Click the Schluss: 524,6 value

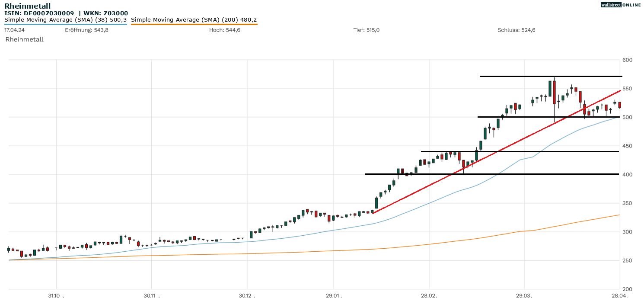[516, 30]
